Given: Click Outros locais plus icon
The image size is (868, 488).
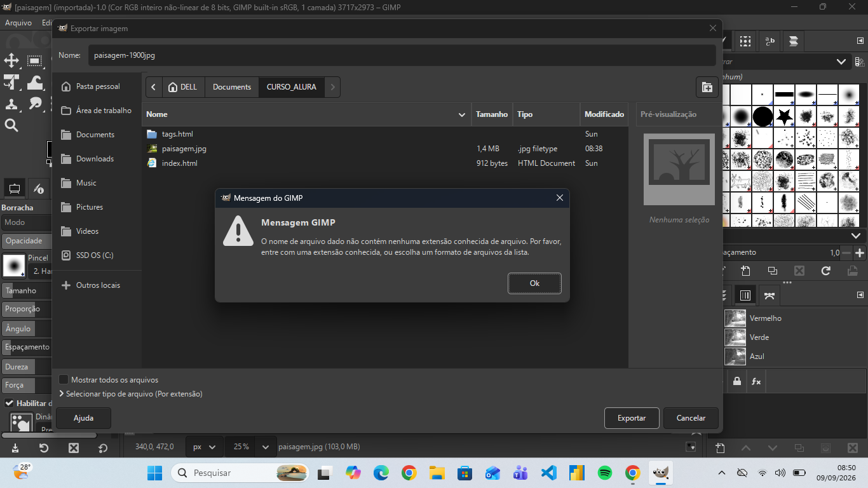Looking at the screenshot, I should tap(65, 285).
